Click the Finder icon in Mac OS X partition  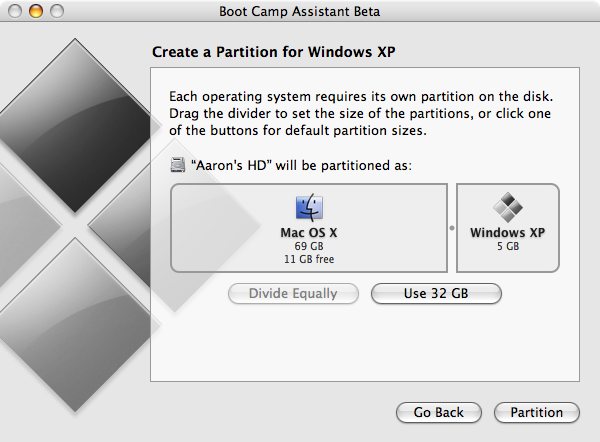(x=308, y=208)
